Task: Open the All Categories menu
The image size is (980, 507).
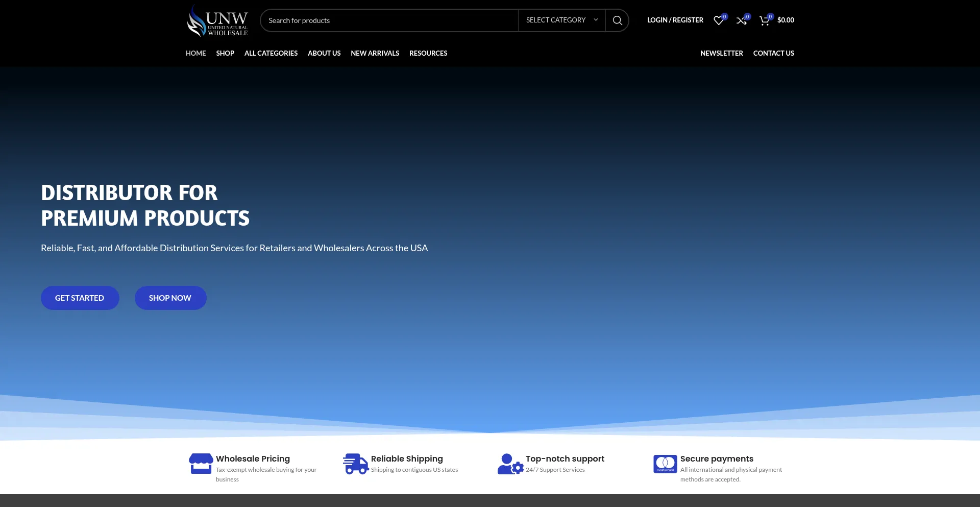Action: pyautogui.click(x=271, y=53)
